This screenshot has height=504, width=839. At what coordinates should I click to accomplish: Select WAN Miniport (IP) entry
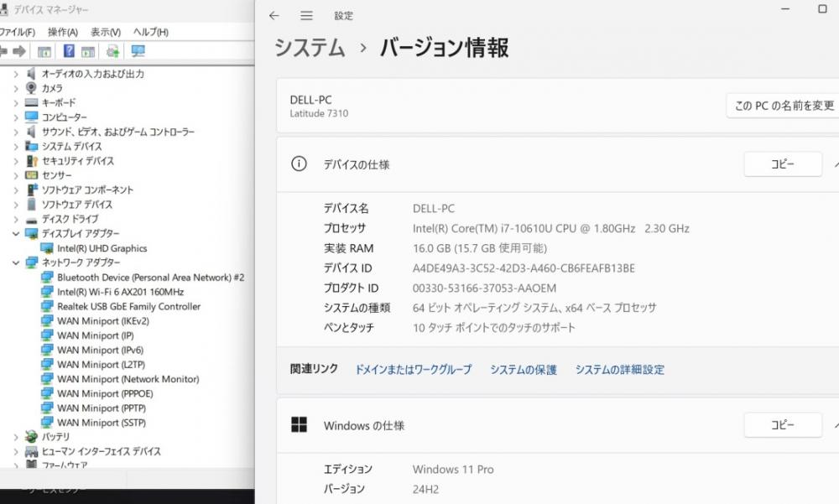(x=96, y=335)
